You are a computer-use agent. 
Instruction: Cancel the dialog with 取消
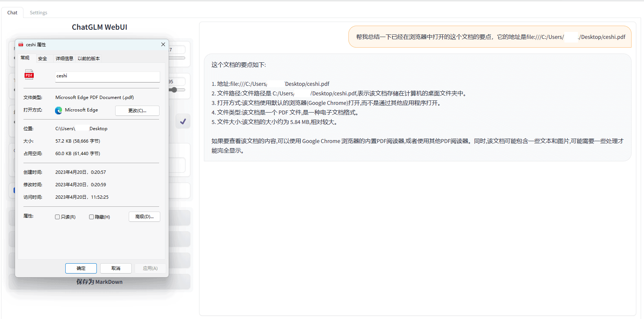(116, 268)
